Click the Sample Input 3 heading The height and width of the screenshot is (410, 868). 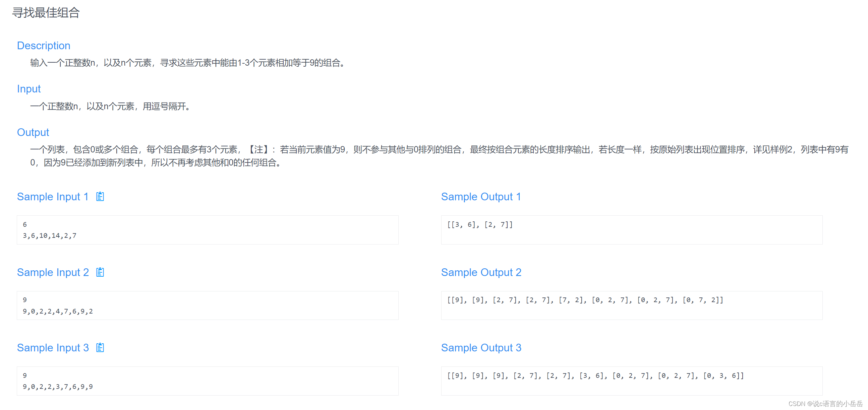53,348
